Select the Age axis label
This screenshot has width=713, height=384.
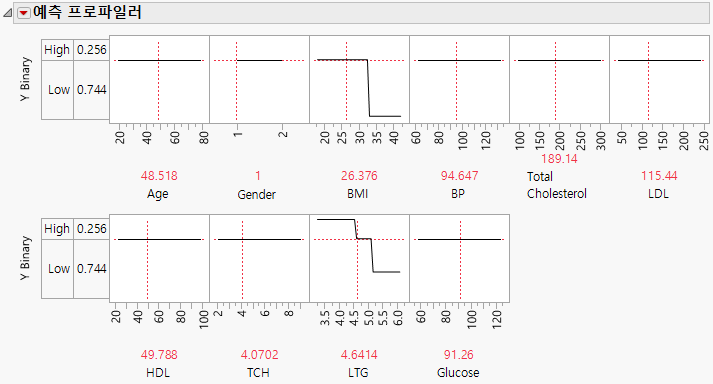click(158, 194)
